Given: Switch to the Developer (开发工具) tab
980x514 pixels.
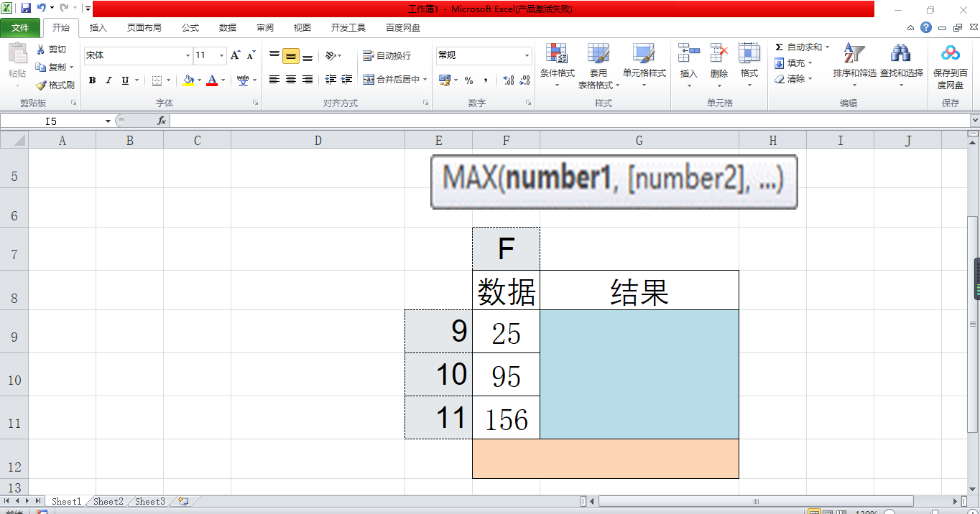Looking at the screenshot, I should coord(348,28).
